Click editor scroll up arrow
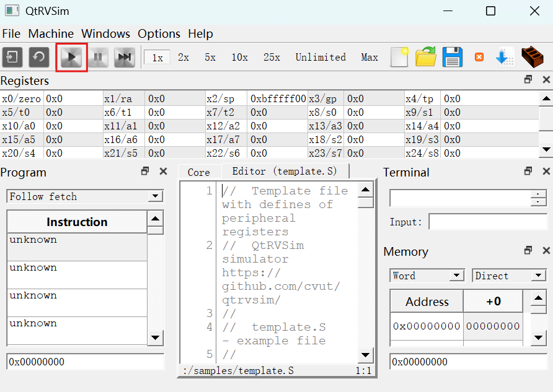This screenshot has width=553, height=392. pyautogui.click(x=365, y=189)
